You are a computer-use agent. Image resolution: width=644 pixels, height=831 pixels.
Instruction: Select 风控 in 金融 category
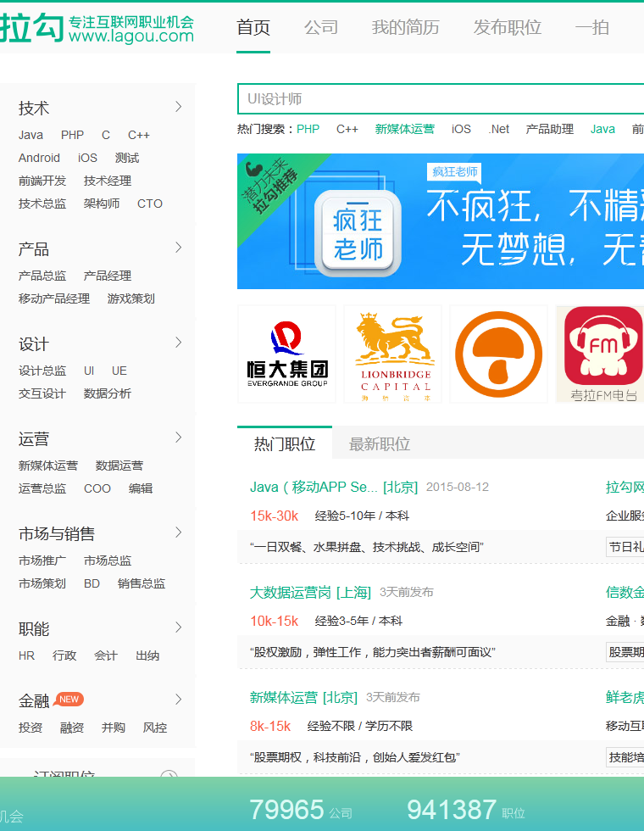(x=154, y=728)
